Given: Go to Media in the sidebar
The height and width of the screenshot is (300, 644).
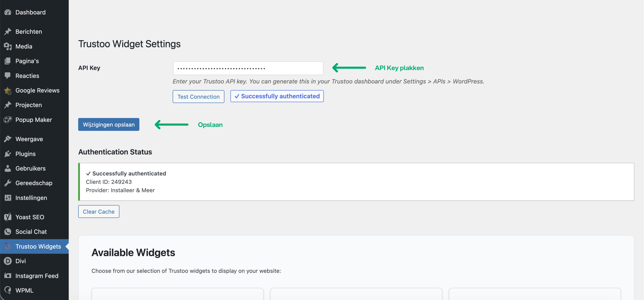Looking at the screenshot, I should (24, 46).
